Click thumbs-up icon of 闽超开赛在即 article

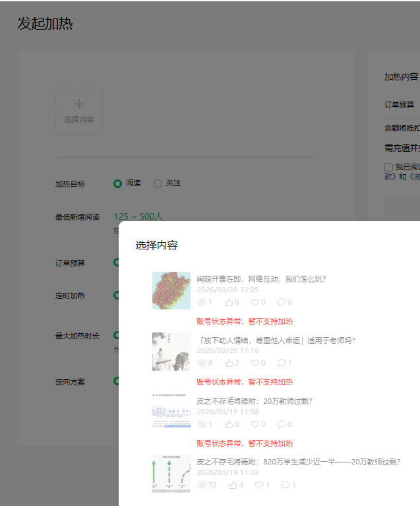pyautogui.click(x=229, y=302)
